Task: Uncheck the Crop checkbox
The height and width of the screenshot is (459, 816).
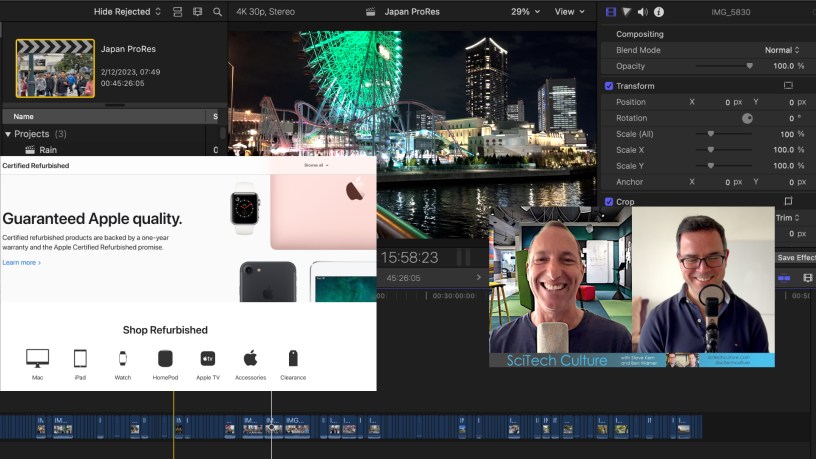Action: coord(609,202)
